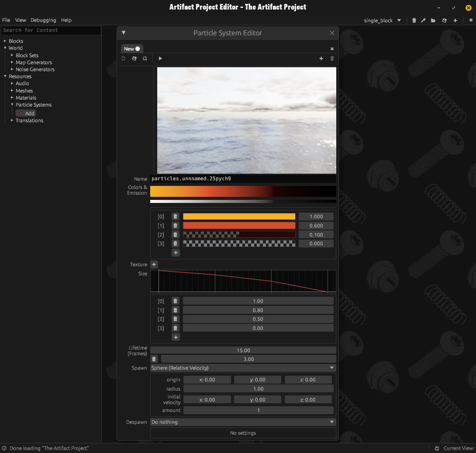Open the single_block dropdown

[x=382, y=21]
